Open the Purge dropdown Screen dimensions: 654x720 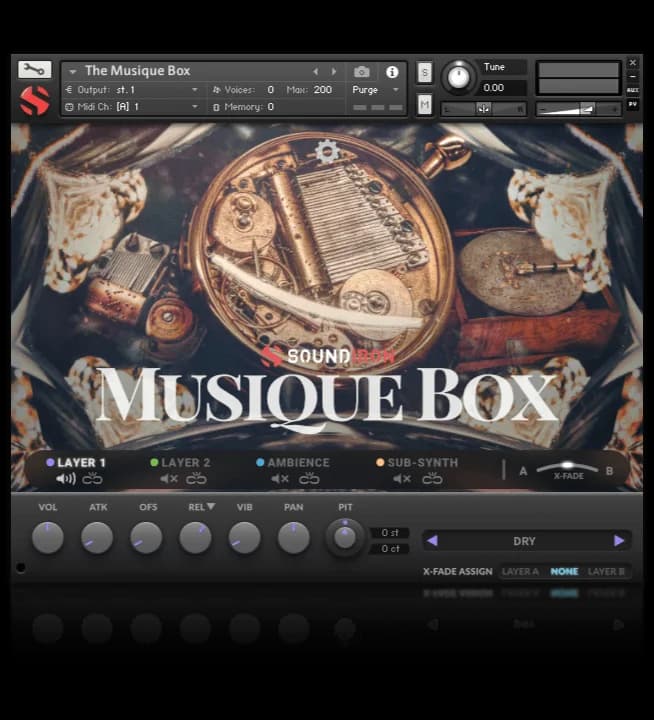pyautogui.click(x=375, y=90)
